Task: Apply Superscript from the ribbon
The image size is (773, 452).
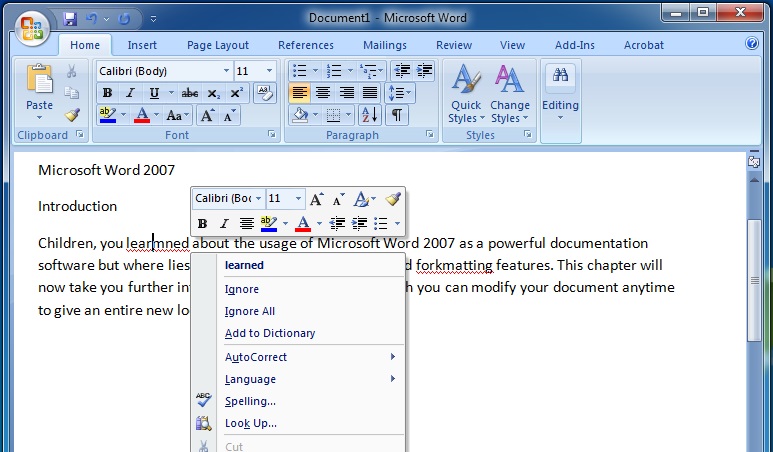Action: tap(237, 93)
